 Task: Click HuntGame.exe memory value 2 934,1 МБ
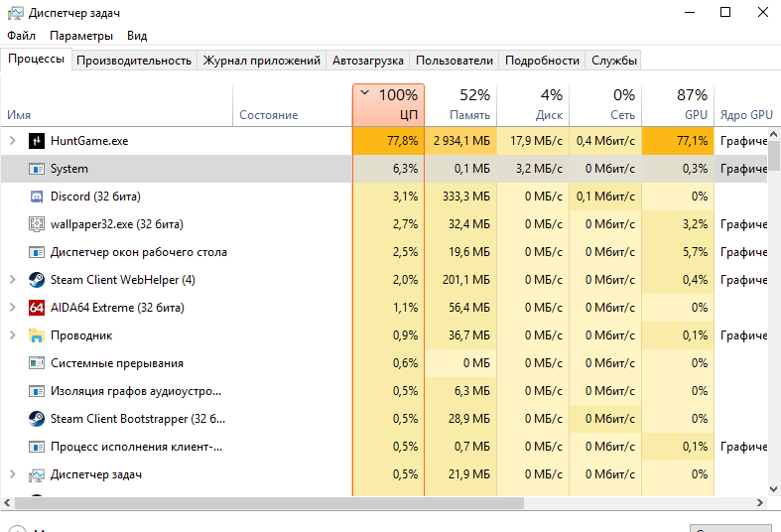(x=461, y=141)
